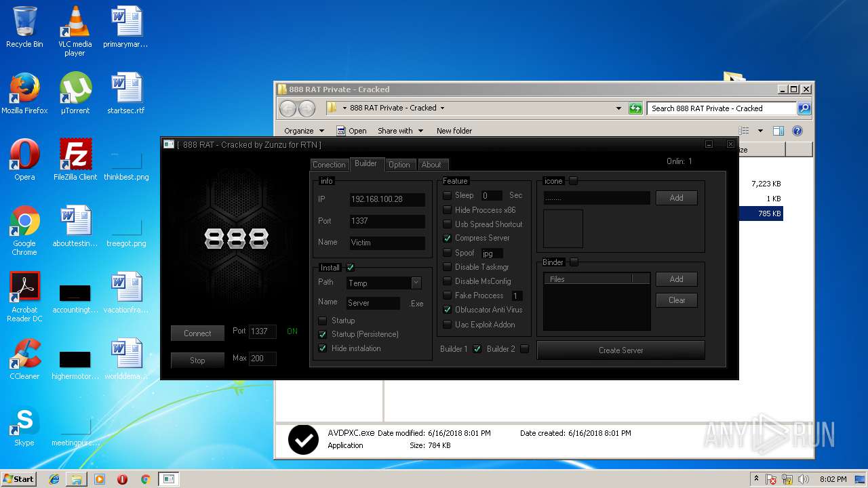Open Acrobat Reader DC shortcut
The image size is (868, 488).
pos(24,297)
